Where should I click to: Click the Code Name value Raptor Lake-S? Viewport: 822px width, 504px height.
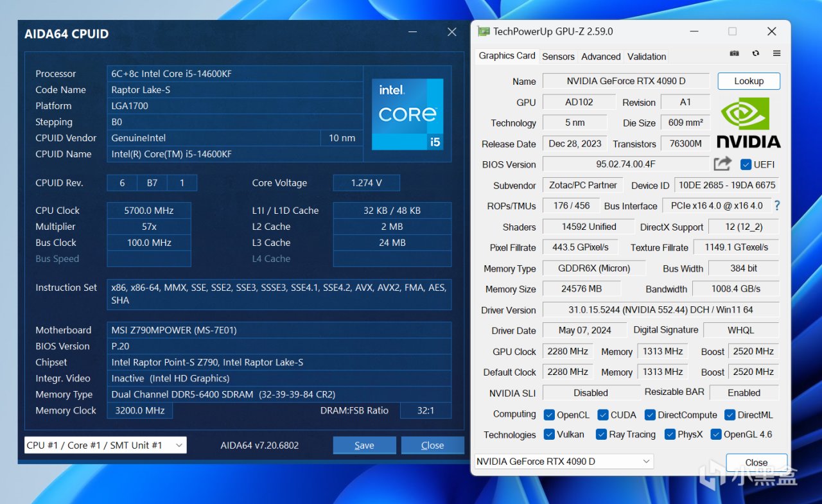coord(235,90)
